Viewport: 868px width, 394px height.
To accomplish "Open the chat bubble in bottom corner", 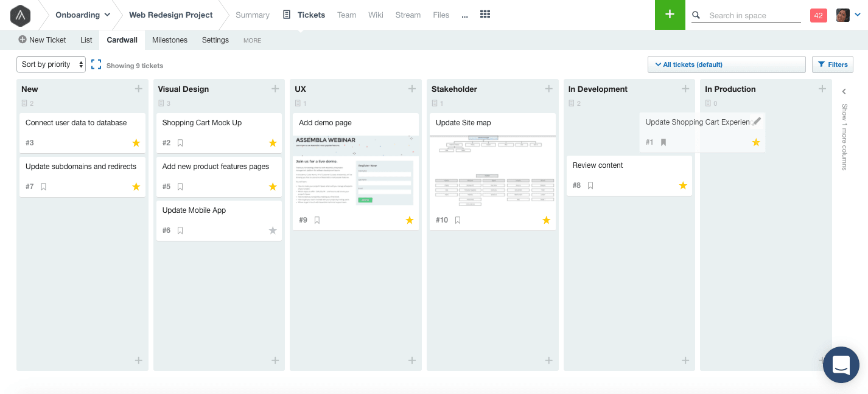I will [841, 365].
